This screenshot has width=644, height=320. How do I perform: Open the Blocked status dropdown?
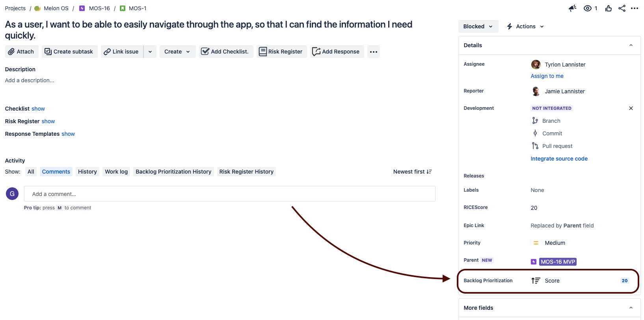(x=478, y=26)
